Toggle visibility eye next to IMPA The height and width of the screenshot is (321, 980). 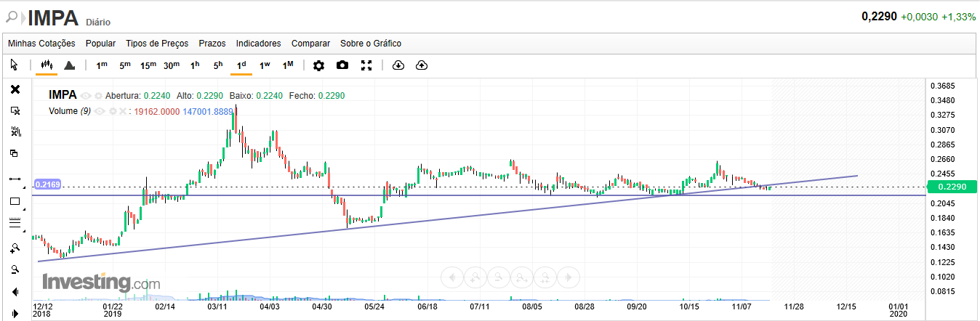click(86, 95)
